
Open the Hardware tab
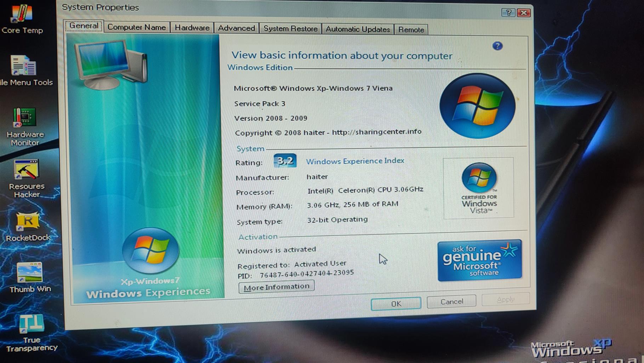tap(192, 28)
